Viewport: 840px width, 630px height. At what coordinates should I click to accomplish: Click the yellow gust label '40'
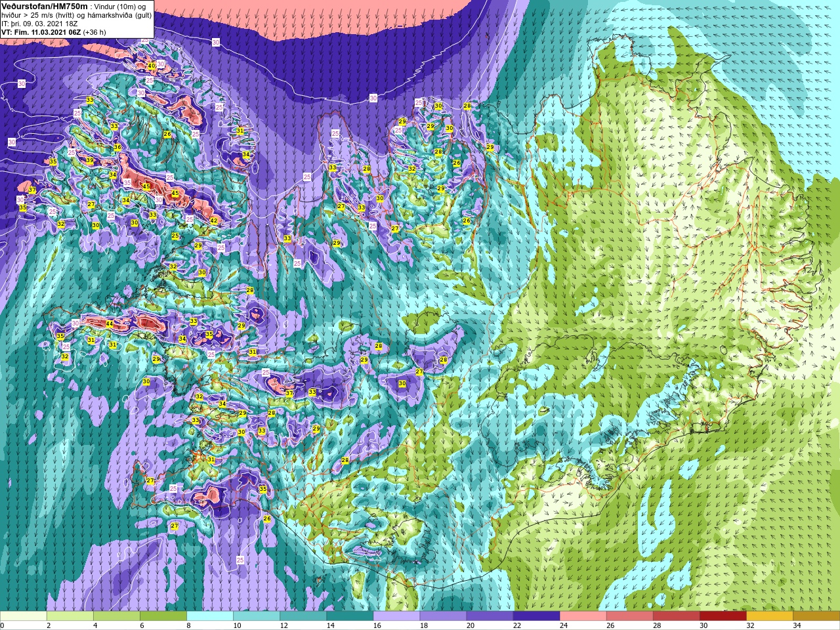coord(152,66)
